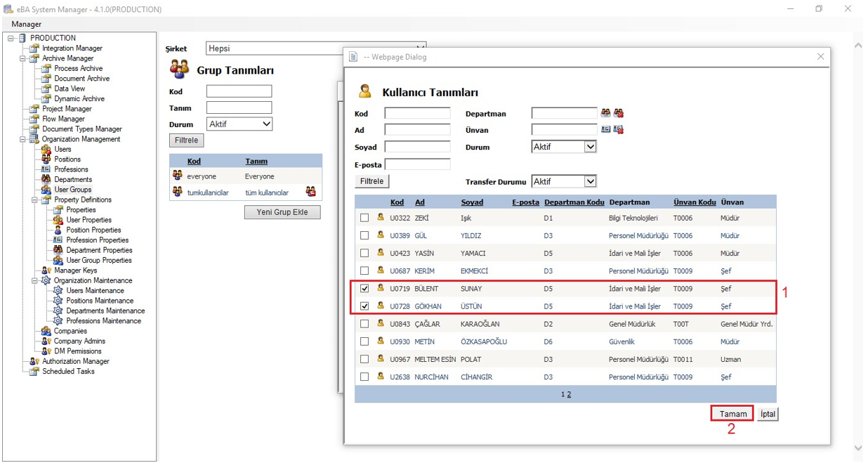Open Positions node in the tree
Image resolution: width=868 pixels, height=463 pixels.
[67, 159]
